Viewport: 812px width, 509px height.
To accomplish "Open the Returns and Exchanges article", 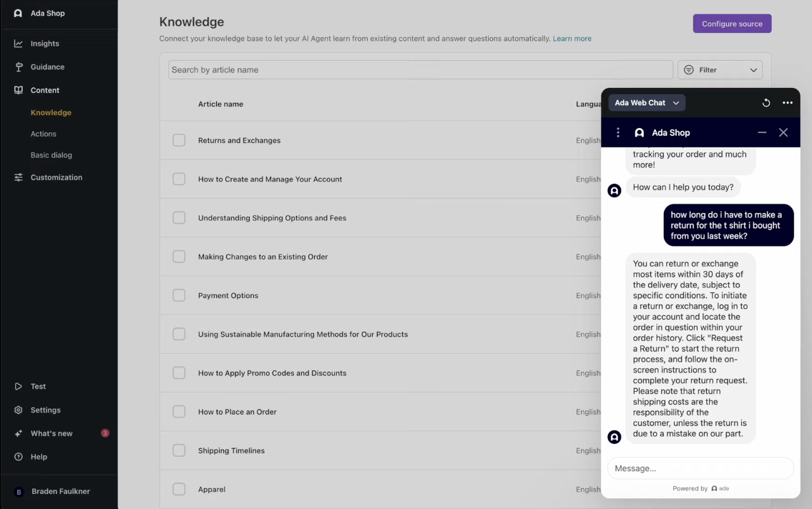I will tap(239, 140).
